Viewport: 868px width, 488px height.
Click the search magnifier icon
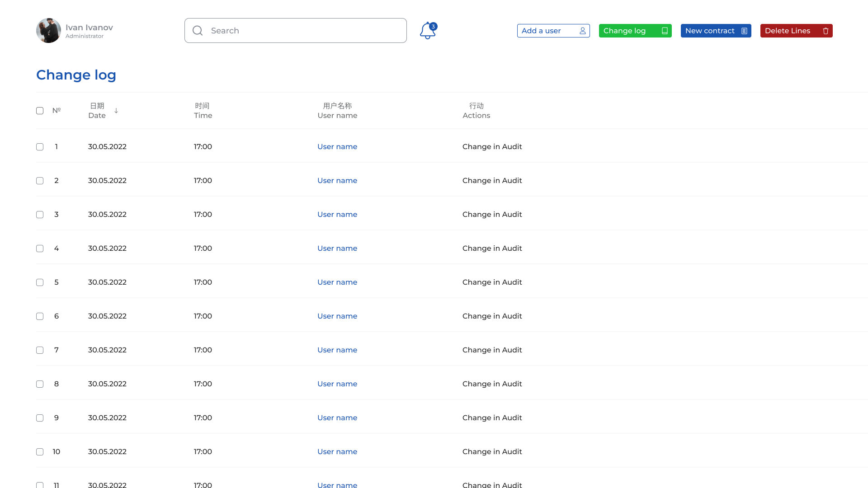pos(198,31)
